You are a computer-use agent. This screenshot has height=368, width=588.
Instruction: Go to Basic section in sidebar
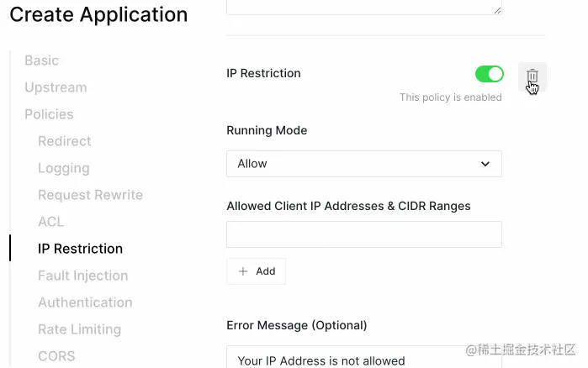[x=41, y=60]
